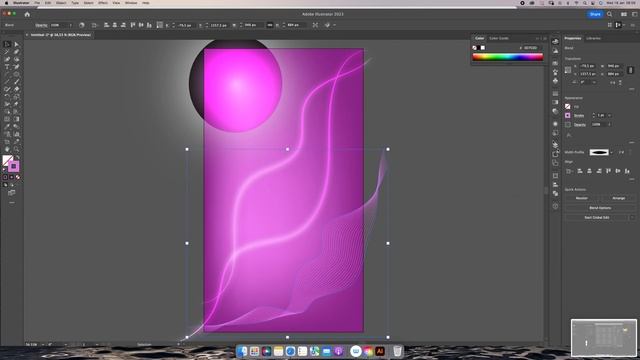
Task: Open Change Screen Mode in toolbar
Action: point(11,193)
